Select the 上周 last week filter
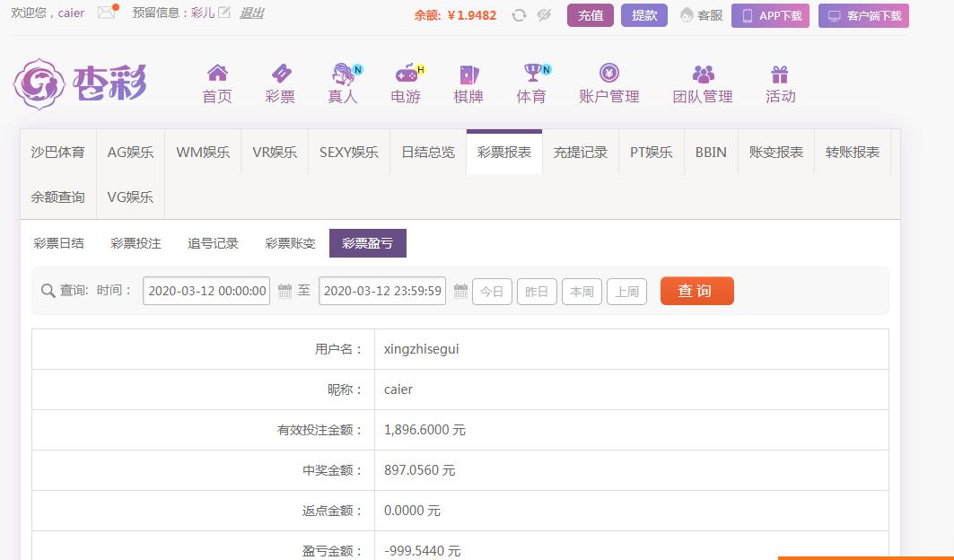954x560 pixels. click(626, 292)
